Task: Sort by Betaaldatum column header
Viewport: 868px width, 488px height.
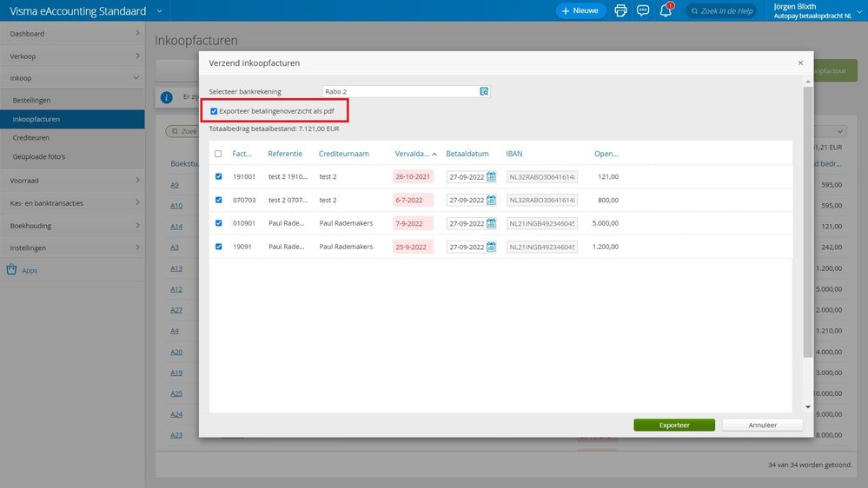Action: click(467, 154)
